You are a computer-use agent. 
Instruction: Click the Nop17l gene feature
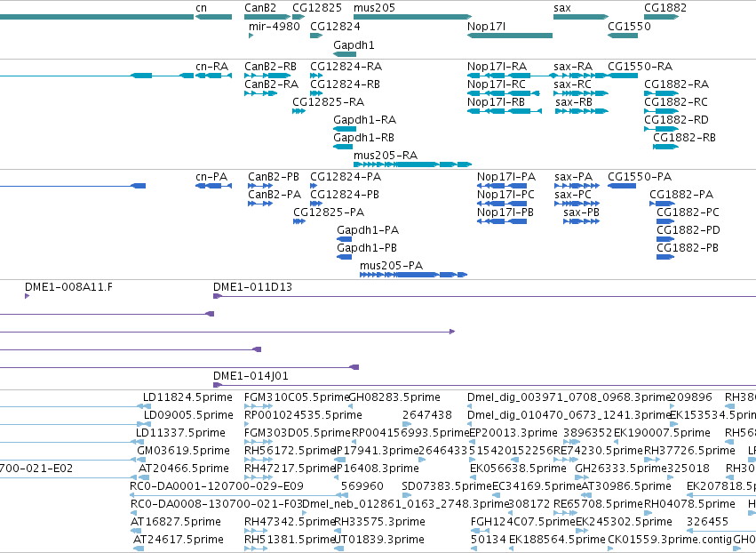tap(510, 36)
